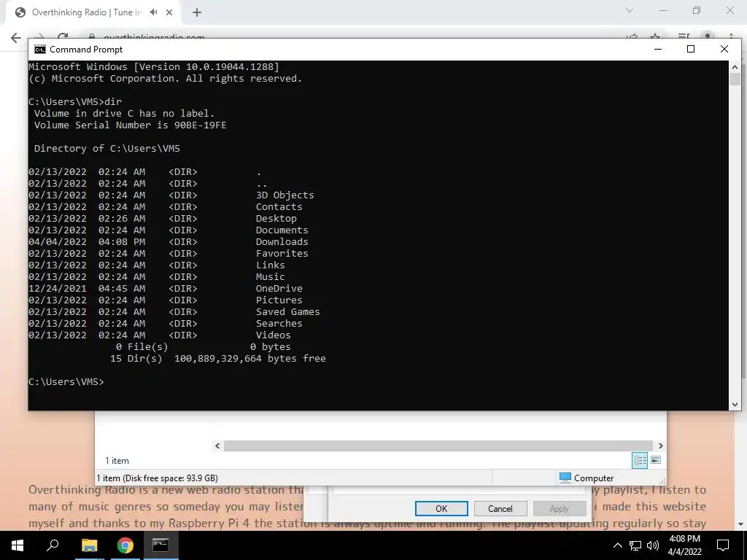Click the Downloads directory entry
The width and height of the screenshot is (747, 560).
coord(282,242)
